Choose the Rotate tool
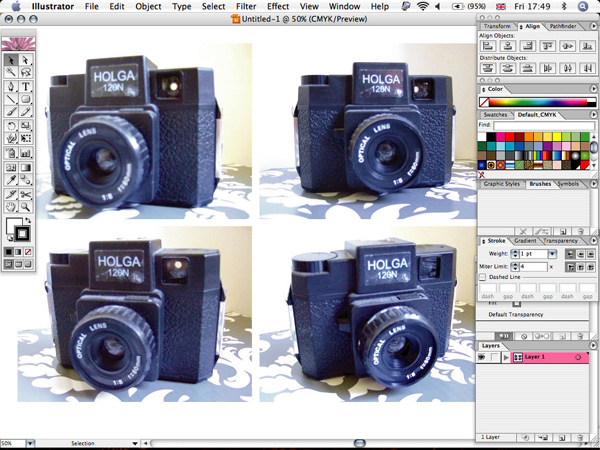Image resolution: width=600 pixels, height=450 pixels. [11, 126]
